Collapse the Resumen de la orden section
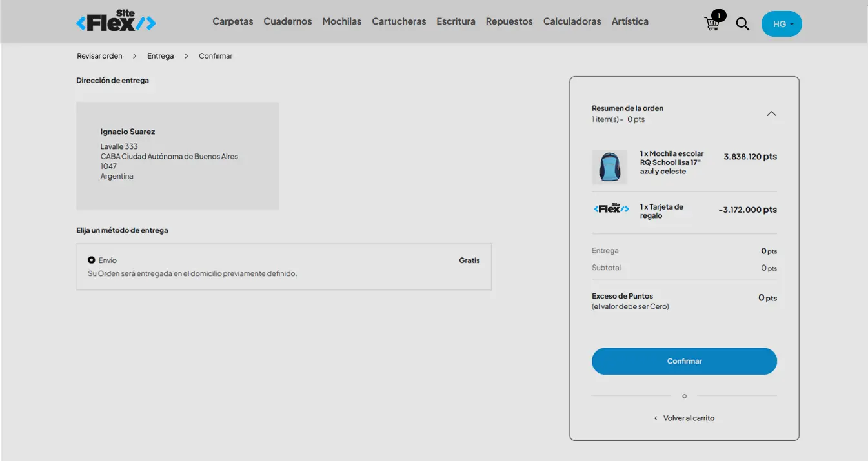868x461 pixels. click(x=771, y=113)
